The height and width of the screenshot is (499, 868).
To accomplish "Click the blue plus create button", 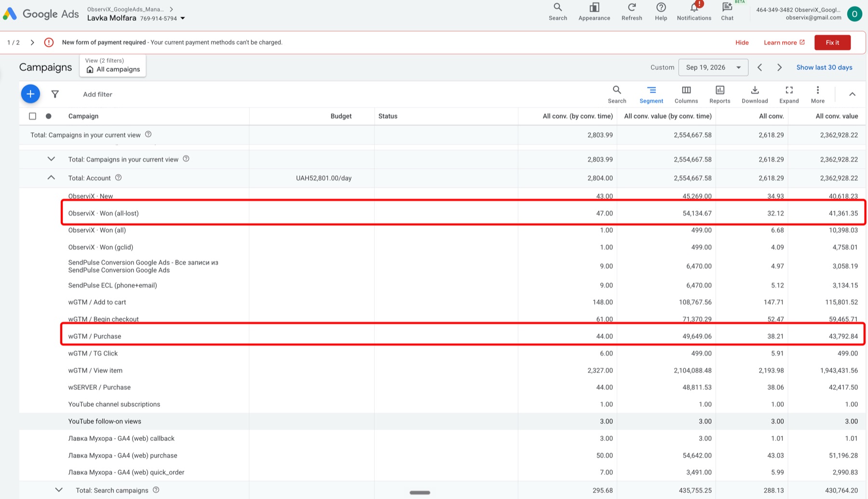I will [30, 94].
